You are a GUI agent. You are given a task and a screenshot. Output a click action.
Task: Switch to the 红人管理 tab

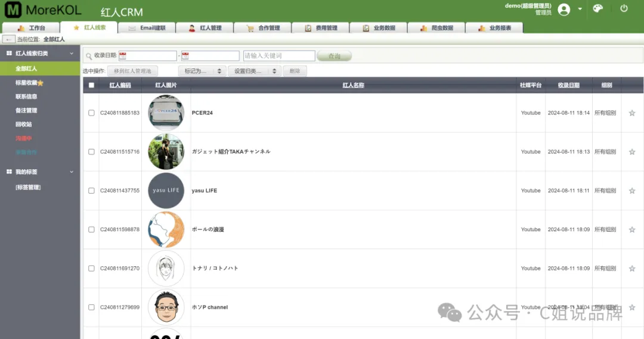click(x=205, y=27)
